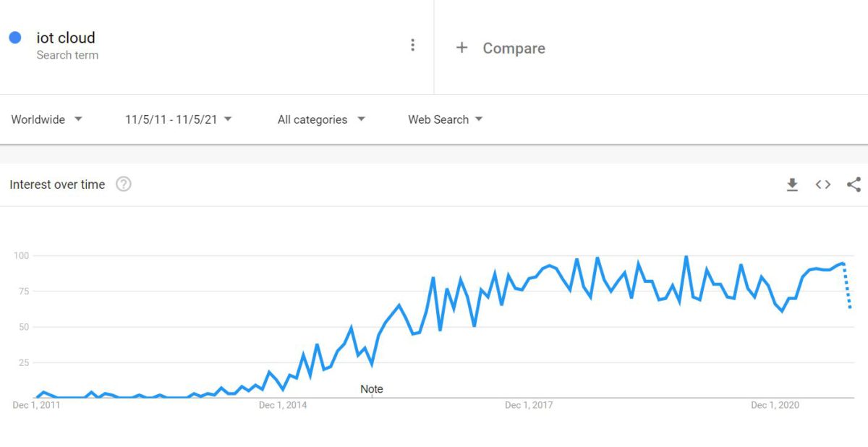Click the Interest over time heading
868x447 pixels.
pos(57,184)
